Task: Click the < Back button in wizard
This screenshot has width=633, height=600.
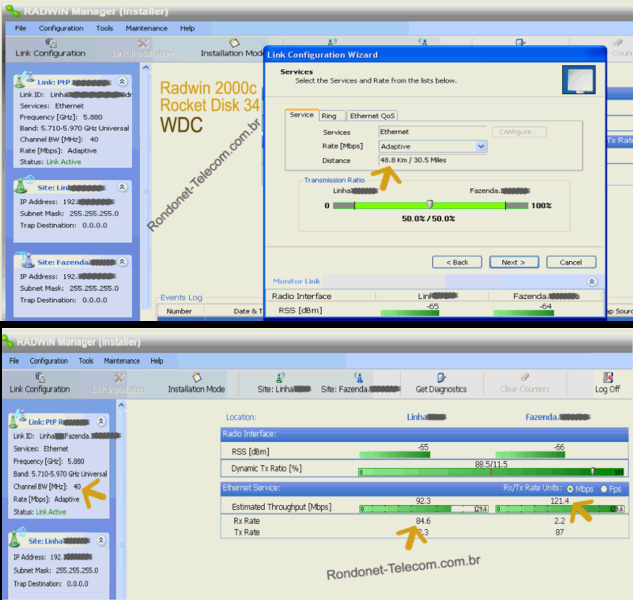Action: coord(457,262)
